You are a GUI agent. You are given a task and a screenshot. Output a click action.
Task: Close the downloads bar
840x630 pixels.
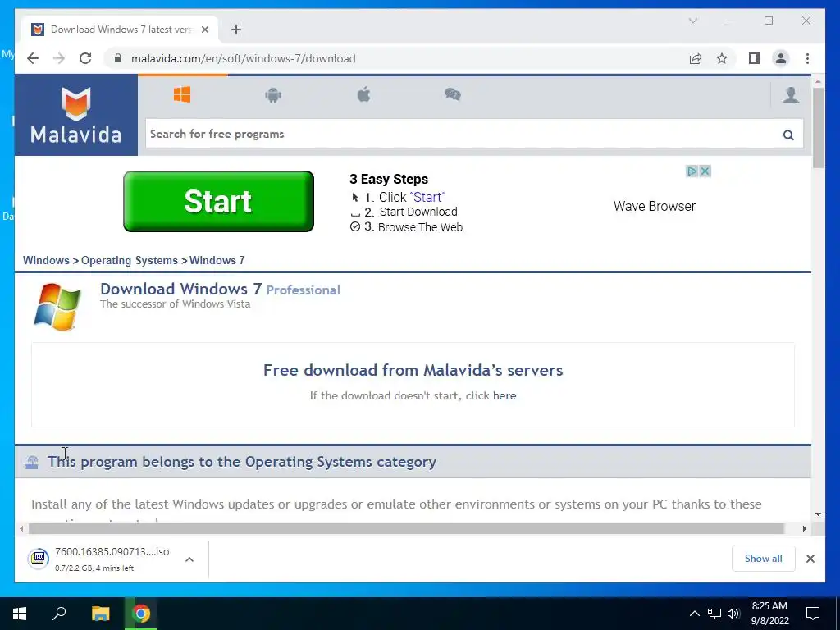tap(810, 559)
